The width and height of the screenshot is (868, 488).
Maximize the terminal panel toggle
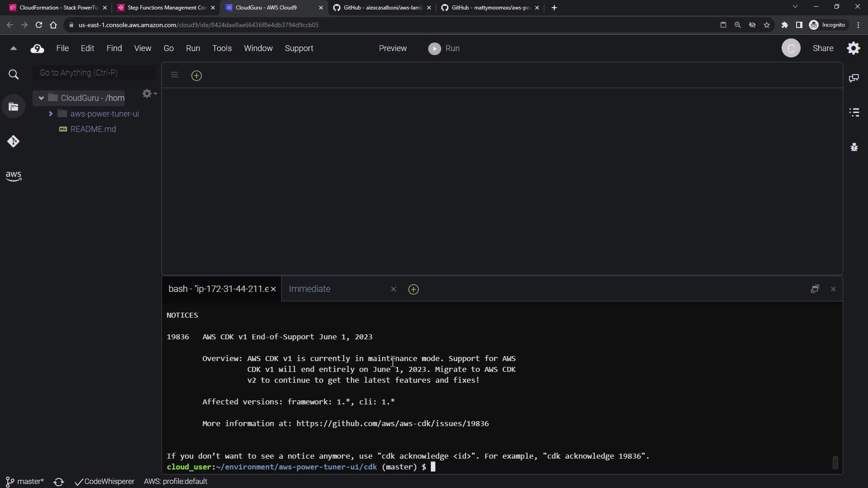tap(815, 289)
